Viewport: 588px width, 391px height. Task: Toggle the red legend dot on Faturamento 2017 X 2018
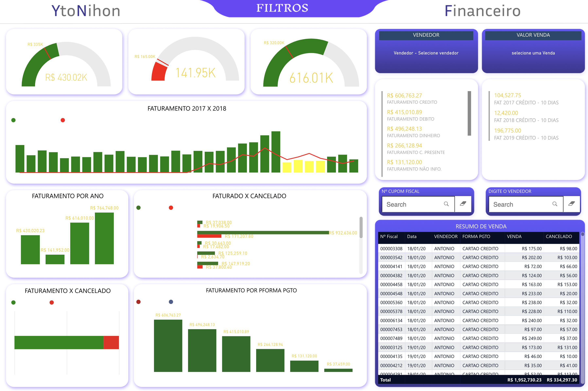[x=63, y=120]
